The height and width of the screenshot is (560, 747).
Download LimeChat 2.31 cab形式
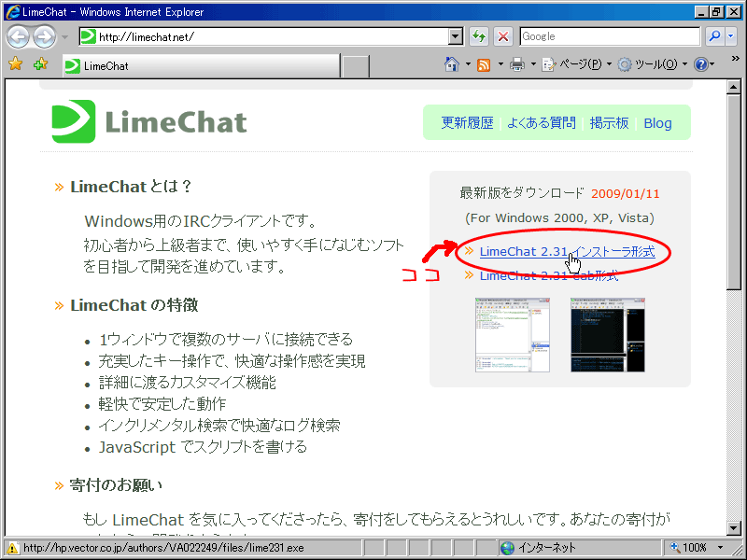click(x=549, y=275)
